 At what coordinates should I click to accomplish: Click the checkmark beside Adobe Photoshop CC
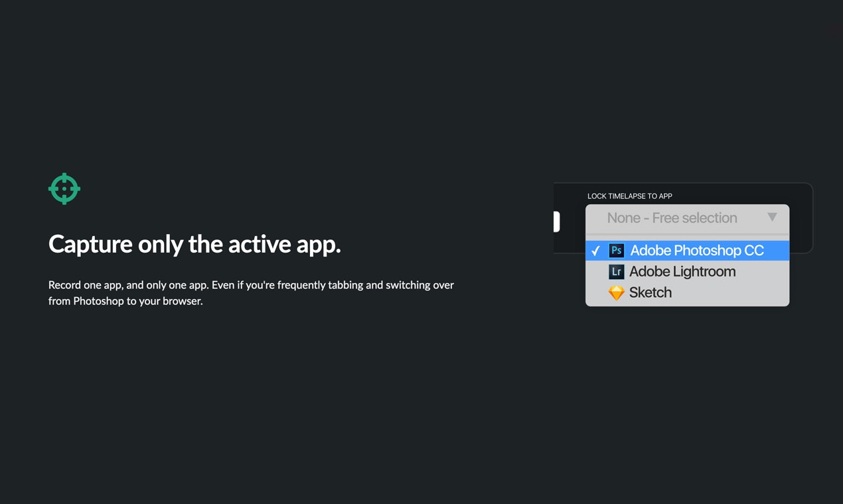(595, 251)
